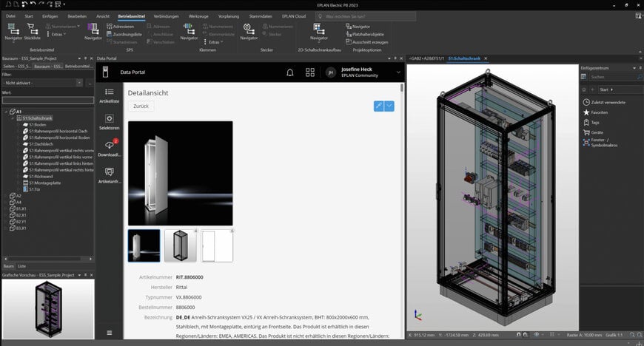Click the filter '...' button beside the dropdown
The image size is (644, 346).
[90, 83]
